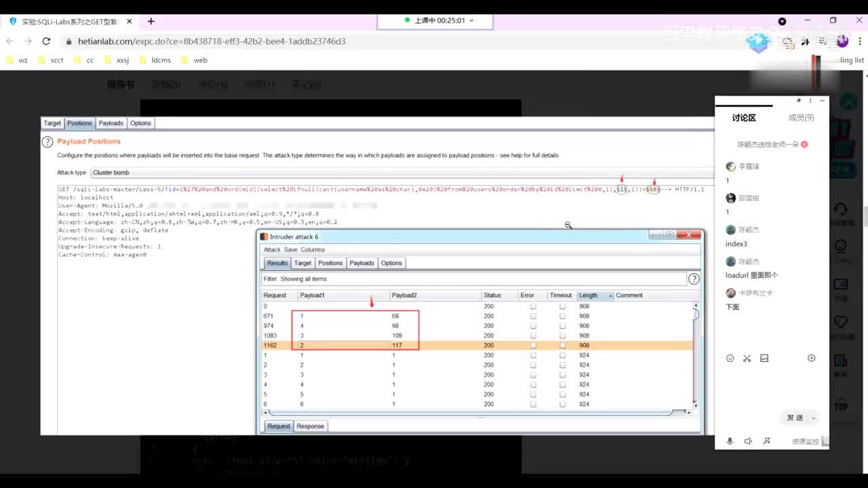Click the headset support icon in sidebar
Image resolution: width=868 pixels, height=488 pixels.
841,209
